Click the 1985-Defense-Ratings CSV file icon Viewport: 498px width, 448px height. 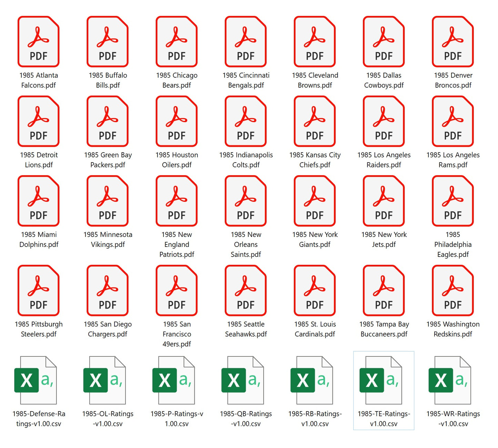[35, 380]
